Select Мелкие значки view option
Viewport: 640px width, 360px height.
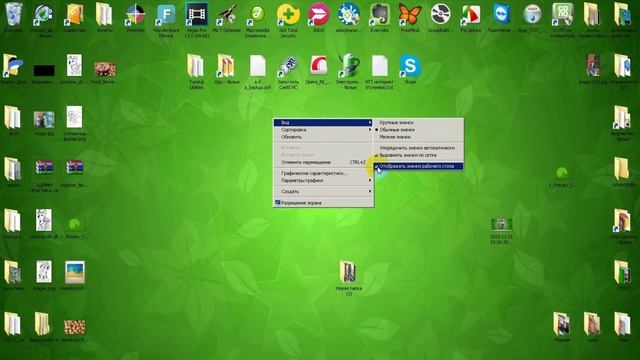(419, 137)
